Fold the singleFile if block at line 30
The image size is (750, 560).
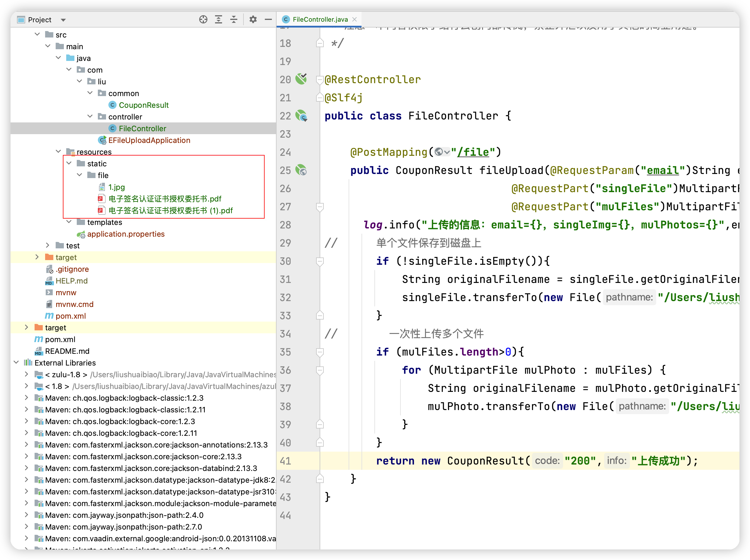[x=319, y=261]
